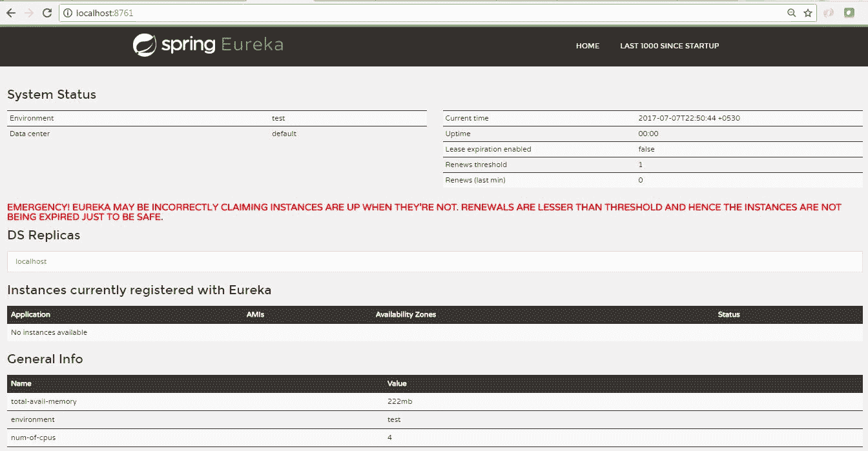Click the Name column header

click(x=21, y=383)
